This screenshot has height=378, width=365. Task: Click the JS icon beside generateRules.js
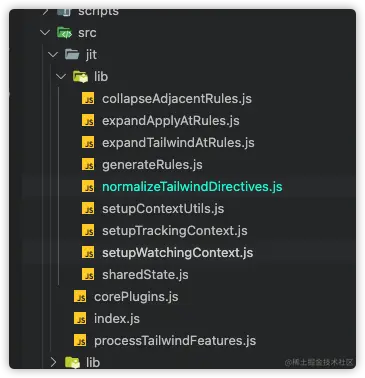[x=88, y=165]
